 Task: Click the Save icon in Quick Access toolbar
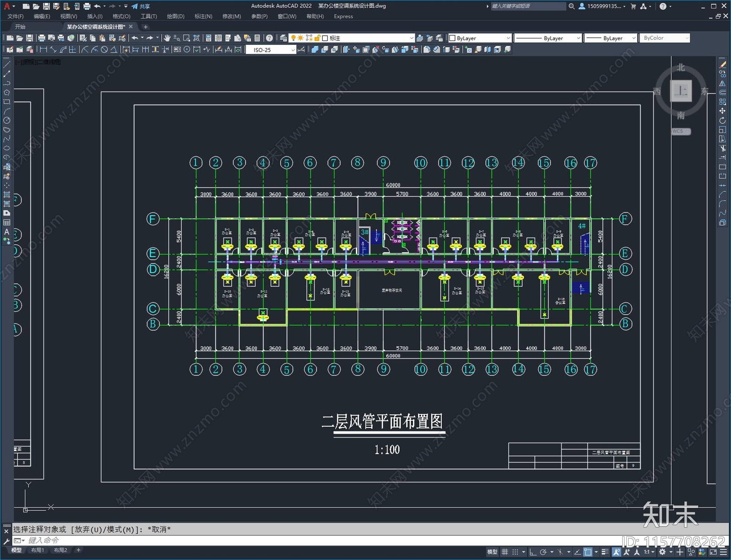(47, 6)
